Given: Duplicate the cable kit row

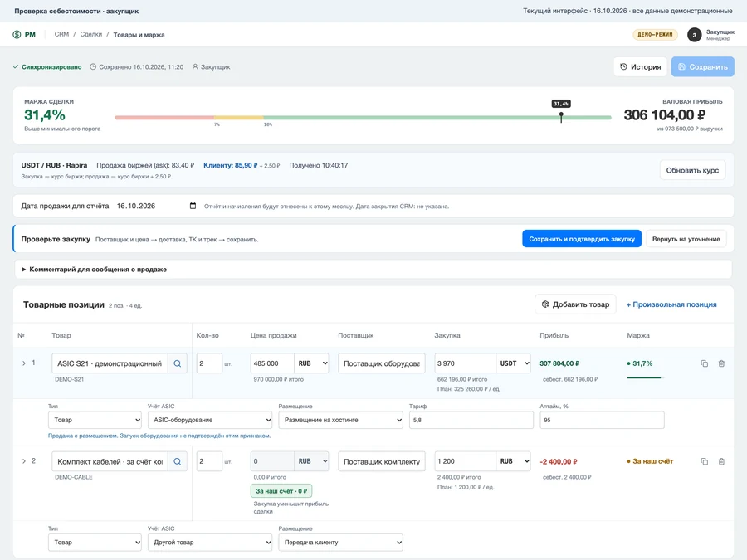Looking at the screenshot, I should (x=704, y=461).
